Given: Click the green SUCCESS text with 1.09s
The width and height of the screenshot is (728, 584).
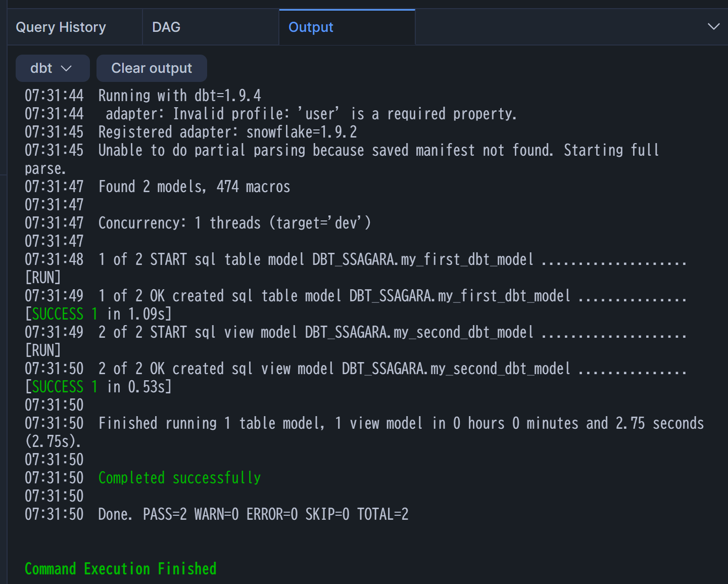Looking at the screenshot, I should (58, 314).
